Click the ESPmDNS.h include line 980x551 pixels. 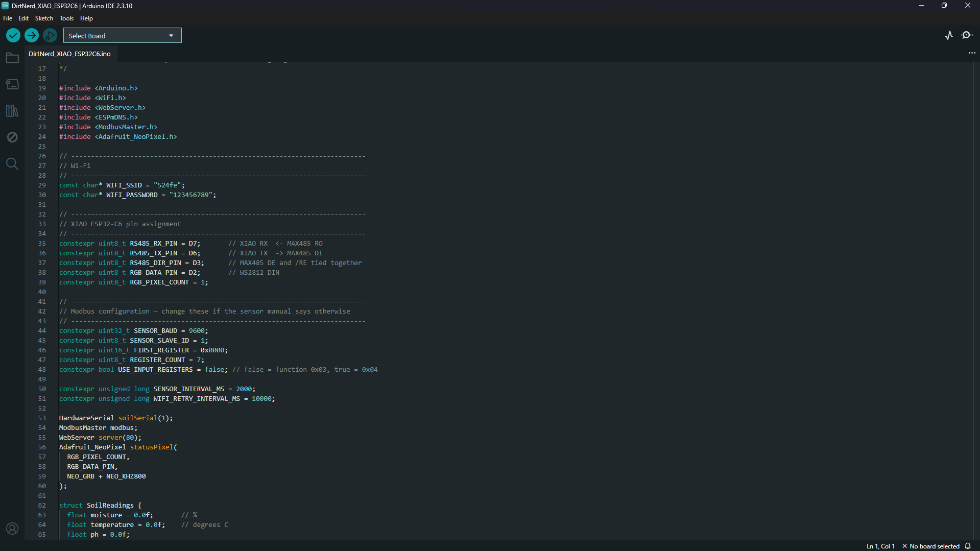(x=99, y=117)
